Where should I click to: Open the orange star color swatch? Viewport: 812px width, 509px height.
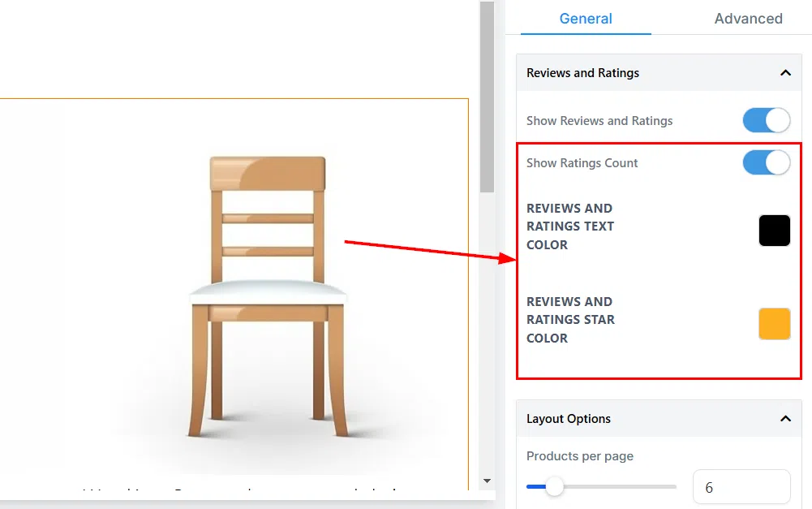tap(774, 324)
